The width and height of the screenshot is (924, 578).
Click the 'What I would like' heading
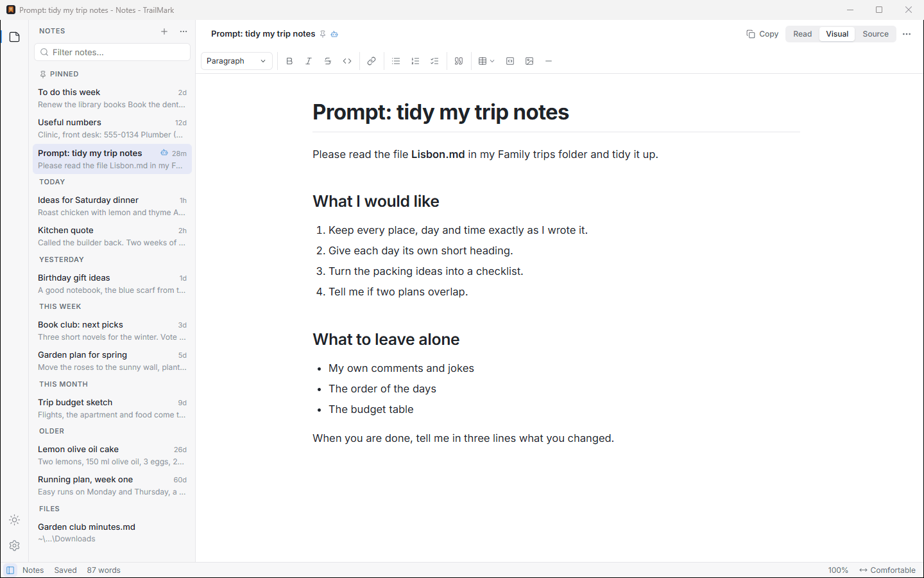tap(376, 201)
